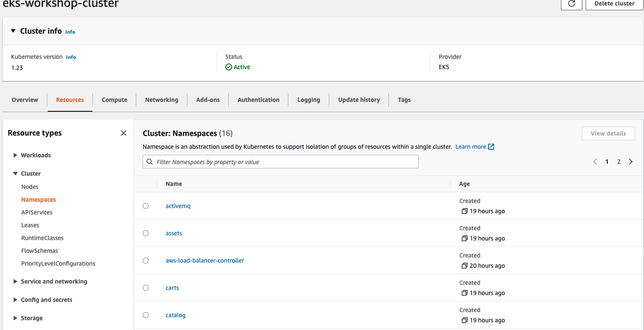Viewport: 644px width, 330px height.
Task: Expand the Service and networking group
Action: (16, 281)
